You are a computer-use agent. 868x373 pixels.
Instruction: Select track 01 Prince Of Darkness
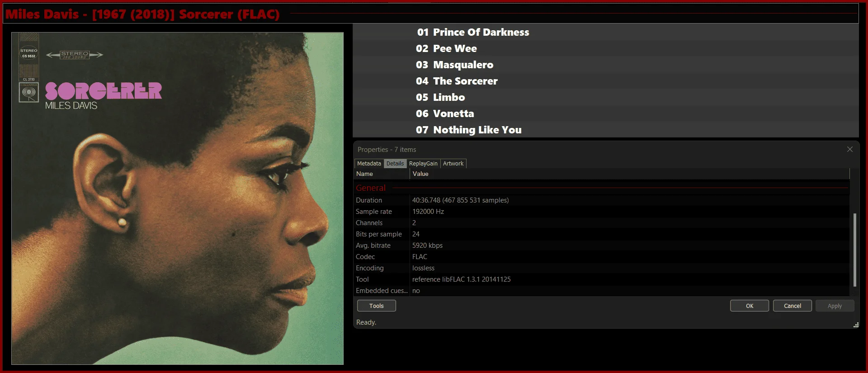[606, 32]
